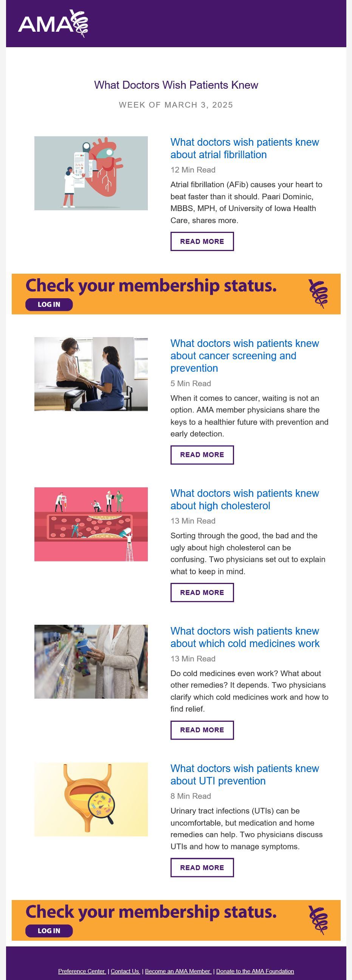Follow the Donate to the AMA Foundation link
Image resolution: width=352 pixels, height=980 pixels.
[255, 971]
